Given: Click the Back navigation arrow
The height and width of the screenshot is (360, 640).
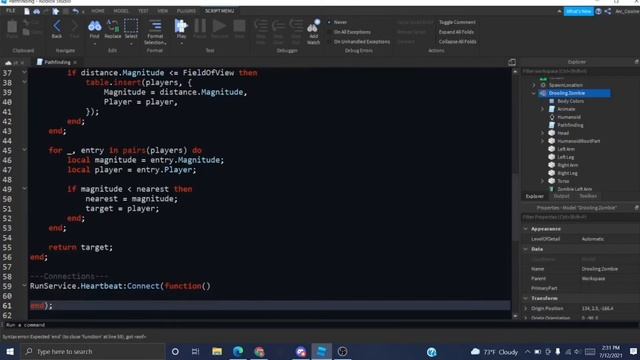Looking at the screenshot, I should point(57,27).
